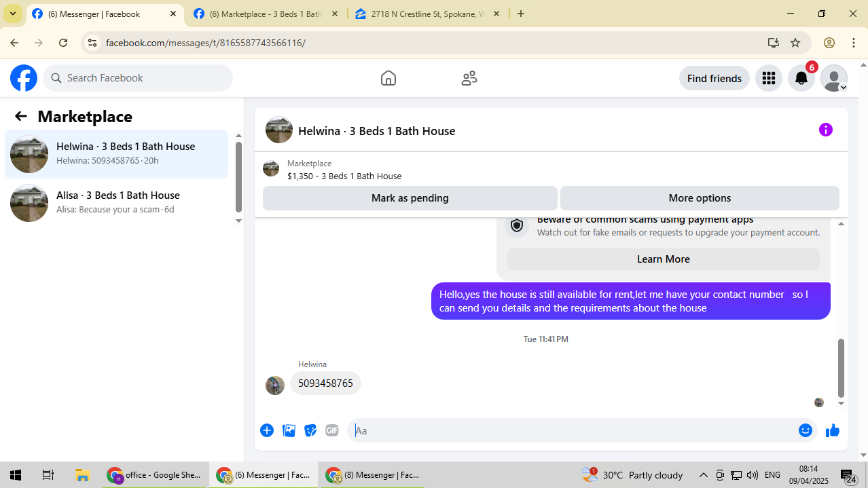The width and height of the screenshot is (868, 488).
Task: Switch to Marketplace 3 Beds 1 Bath tab
Action: (x=266, y=14)
